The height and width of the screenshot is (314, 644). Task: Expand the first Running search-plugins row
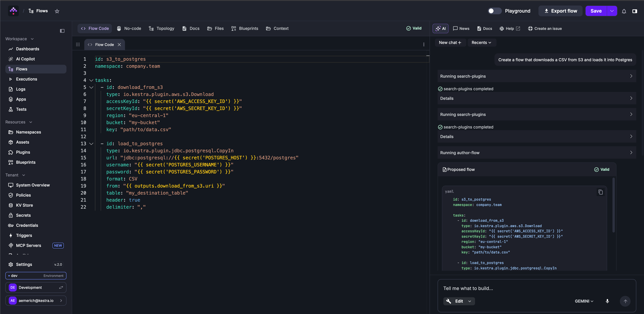536,76
